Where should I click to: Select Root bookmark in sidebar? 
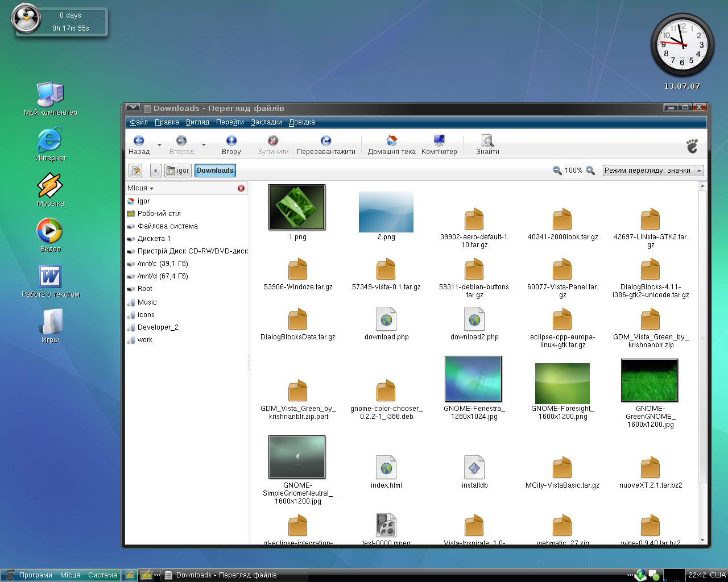[187, 289]
